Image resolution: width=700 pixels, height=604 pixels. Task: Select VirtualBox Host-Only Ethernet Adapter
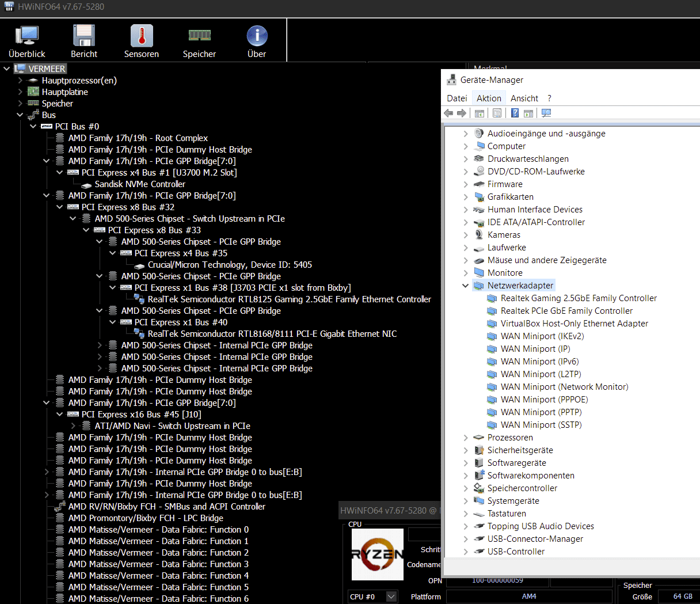tap(574, 324)
